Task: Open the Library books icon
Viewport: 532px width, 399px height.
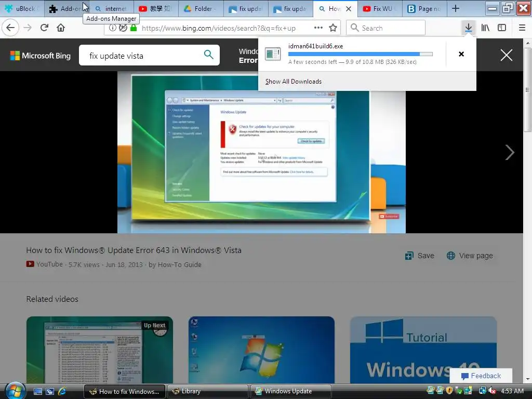Action: pos(485,28)
